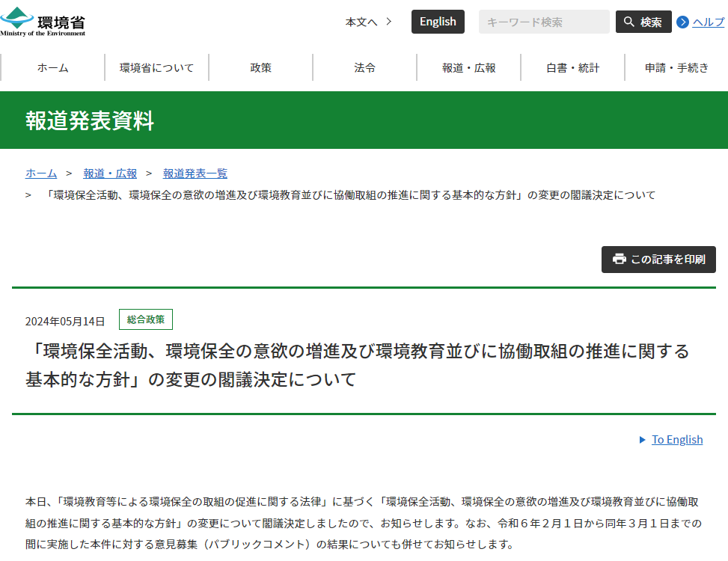Click 報道・広報 in the breadcrumb
This screenshot has height=561, width=728.
tap(110, 173)
